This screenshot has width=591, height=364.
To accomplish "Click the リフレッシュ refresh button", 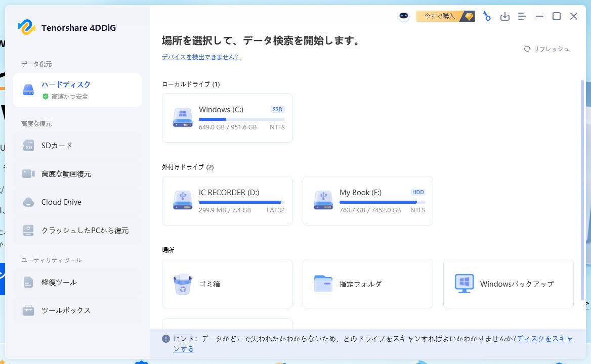I will [x=546, y=49].
